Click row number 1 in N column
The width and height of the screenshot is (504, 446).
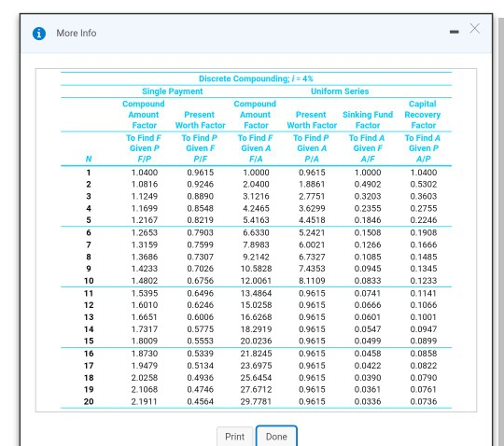(x=89, y=173)
